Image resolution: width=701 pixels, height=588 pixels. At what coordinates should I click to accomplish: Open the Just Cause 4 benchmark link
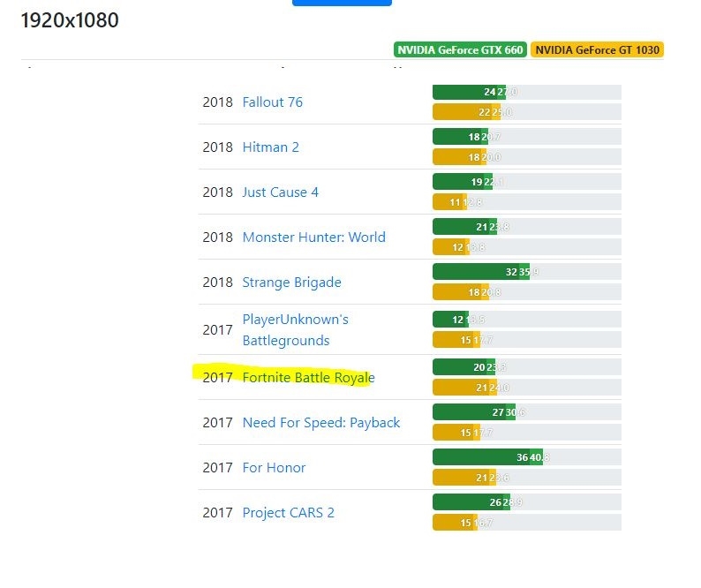(x=280, y=192)
